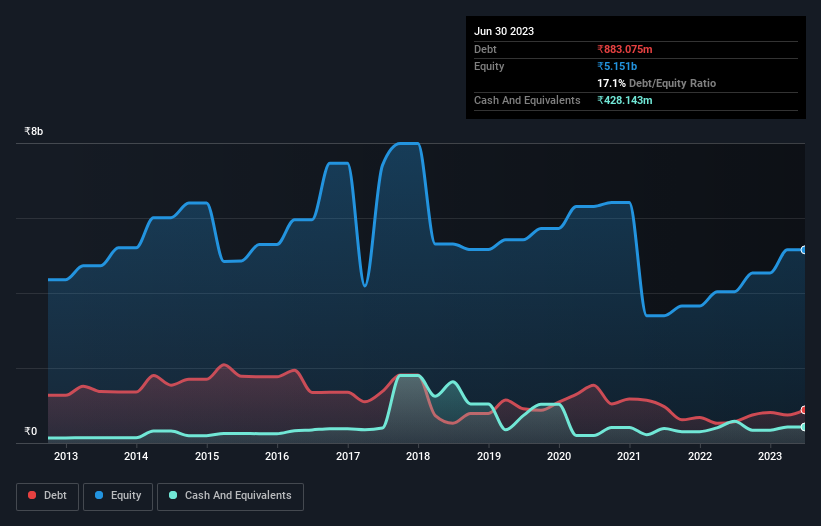This screenshot has width=821, height=526.
Task: Select the Jun 30 2023 tooltip date
Action: pyautogui.click(x=504, y=31)
